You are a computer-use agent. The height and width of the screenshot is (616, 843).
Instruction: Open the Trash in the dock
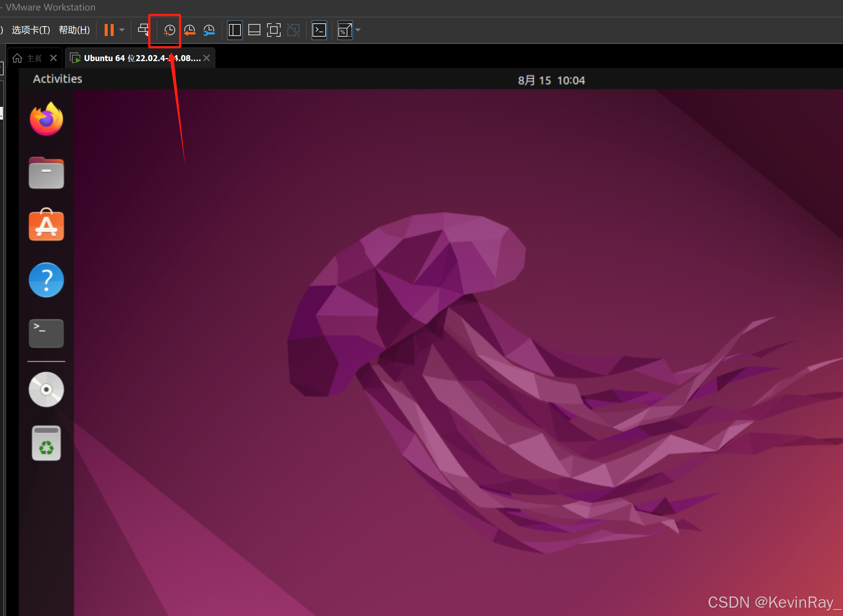(x=46, y=443)
